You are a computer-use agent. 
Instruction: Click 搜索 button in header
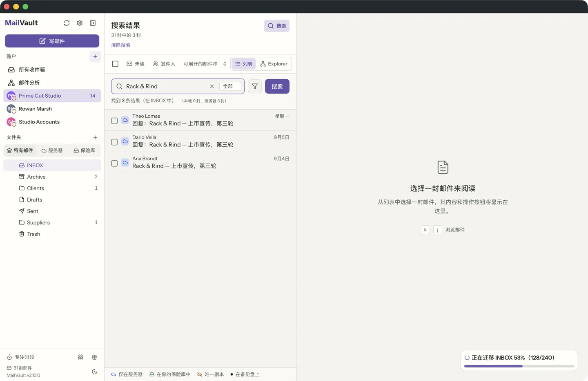(277, 26)
